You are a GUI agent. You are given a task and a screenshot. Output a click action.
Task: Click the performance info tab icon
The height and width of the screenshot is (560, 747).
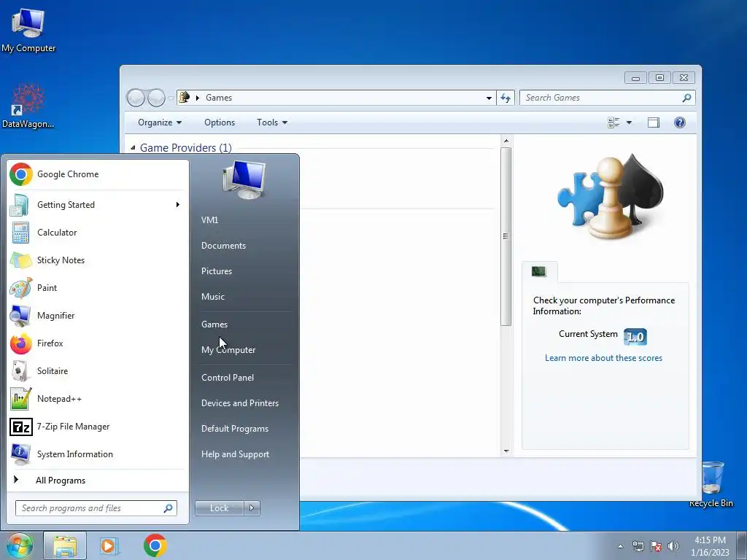539,271
